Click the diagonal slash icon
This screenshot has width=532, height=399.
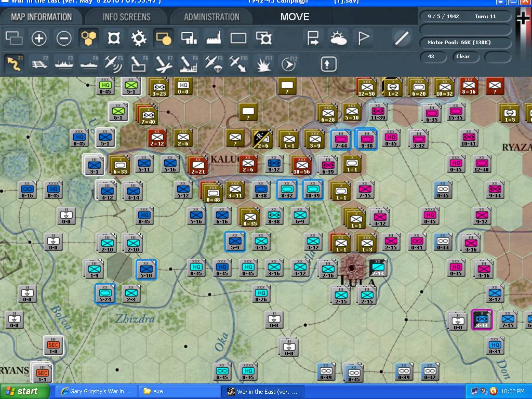coord(402,38)
